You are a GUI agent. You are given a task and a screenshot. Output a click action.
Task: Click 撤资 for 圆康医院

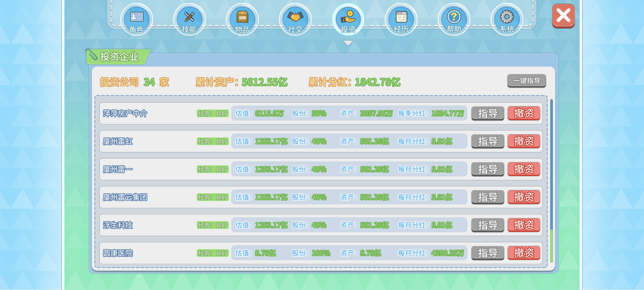(x=524, y=253)
